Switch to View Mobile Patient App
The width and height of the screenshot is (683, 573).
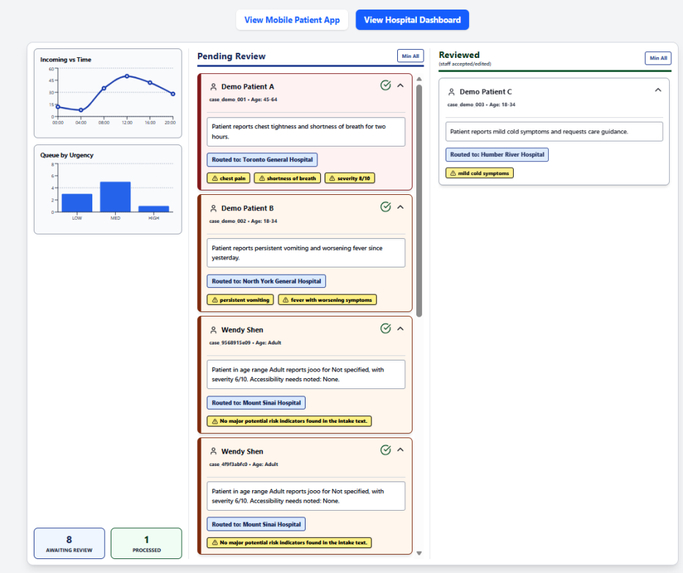(292, 20)
